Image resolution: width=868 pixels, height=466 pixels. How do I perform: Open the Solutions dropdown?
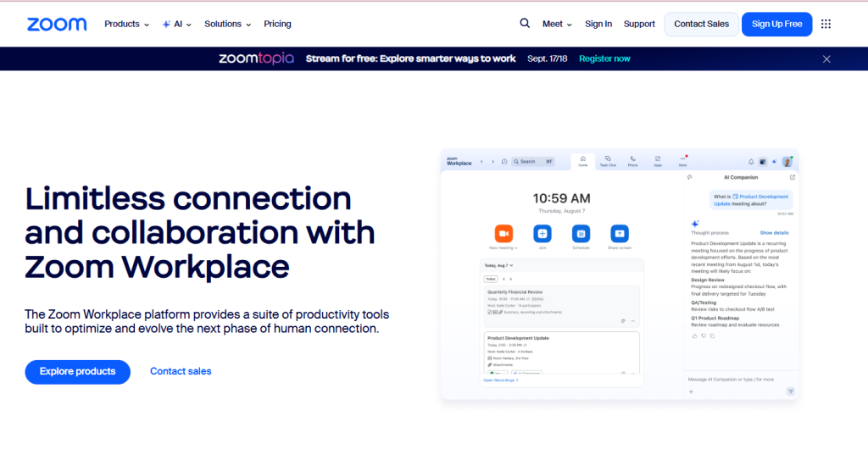[x=227, y=24]
